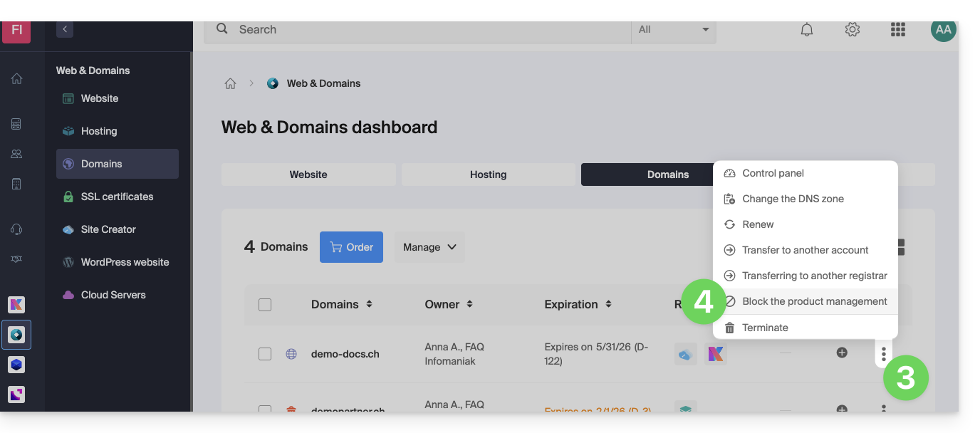Collapse sidebar with the chevron arrow button
The image size is (980, 433).
point(65,29)
